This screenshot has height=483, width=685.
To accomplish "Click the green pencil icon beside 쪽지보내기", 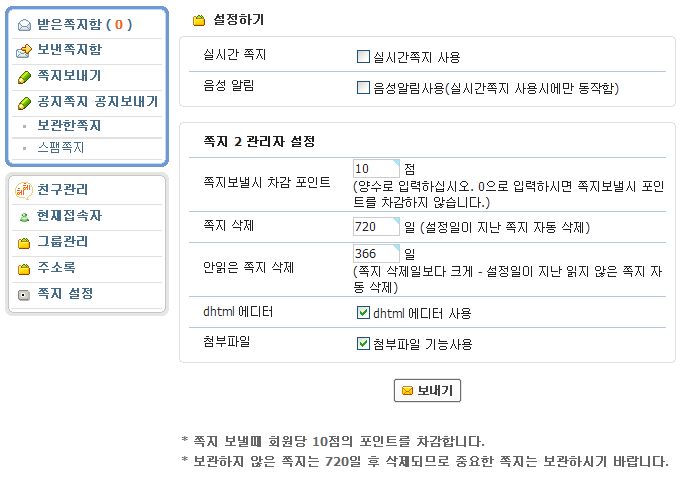I will 24,76.
